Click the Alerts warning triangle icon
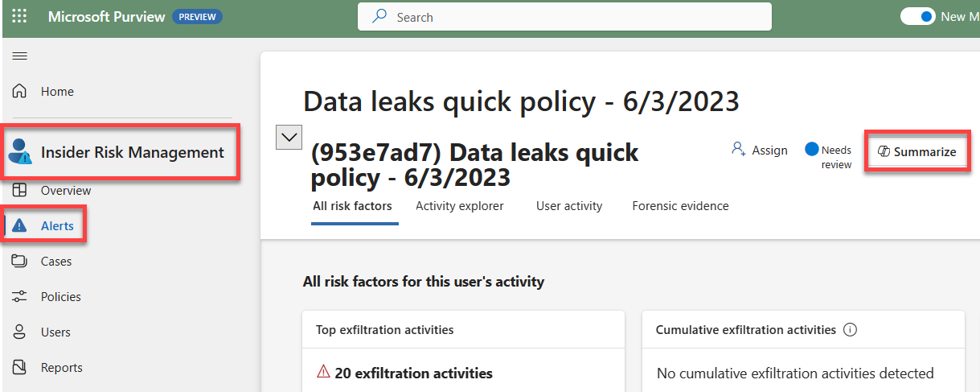The height and width of the screenshot is (392, 980). (x=20, y=226)
